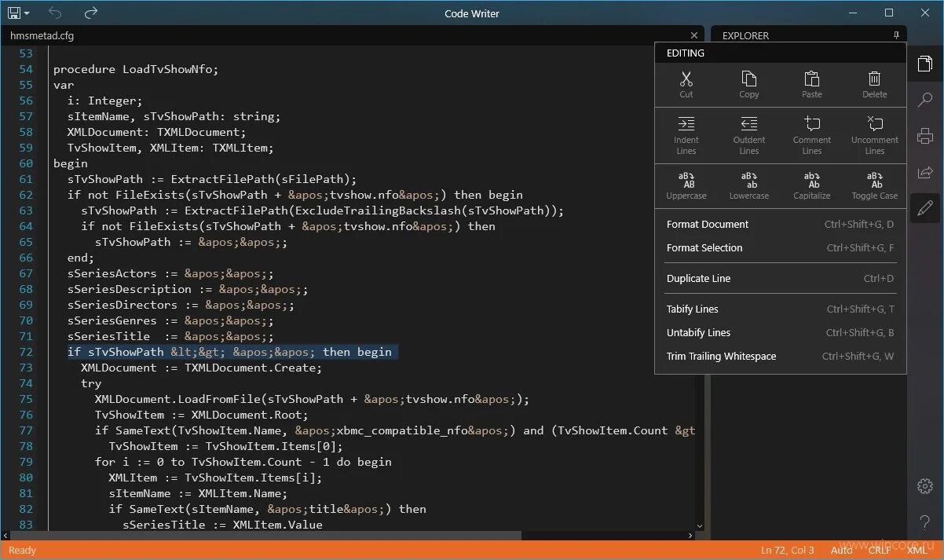Screen dimensions: 944x560
Task: Open the print sidebar icon
Action: (x=925, y=136)
